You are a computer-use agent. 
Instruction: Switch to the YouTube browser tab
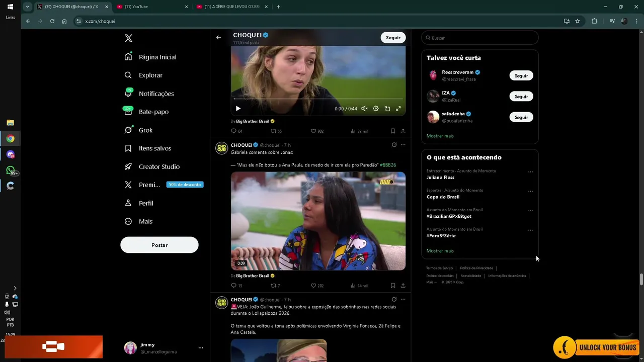[x=151, y=7]
